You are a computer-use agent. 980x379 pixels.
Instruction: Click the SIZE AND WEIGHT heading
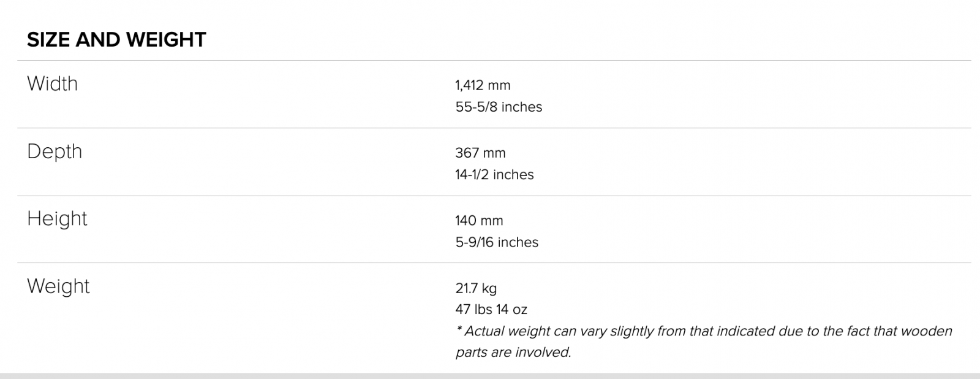pyautogui.click(x=116, y=40)
